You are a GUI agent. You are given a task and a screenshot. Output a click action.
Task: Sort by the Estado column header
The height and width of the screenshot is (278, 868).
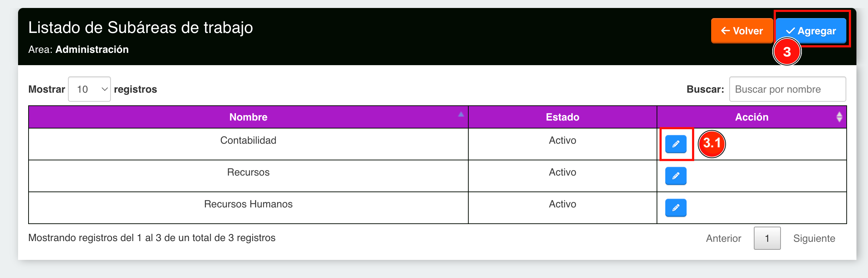click(x=562, y=117)
